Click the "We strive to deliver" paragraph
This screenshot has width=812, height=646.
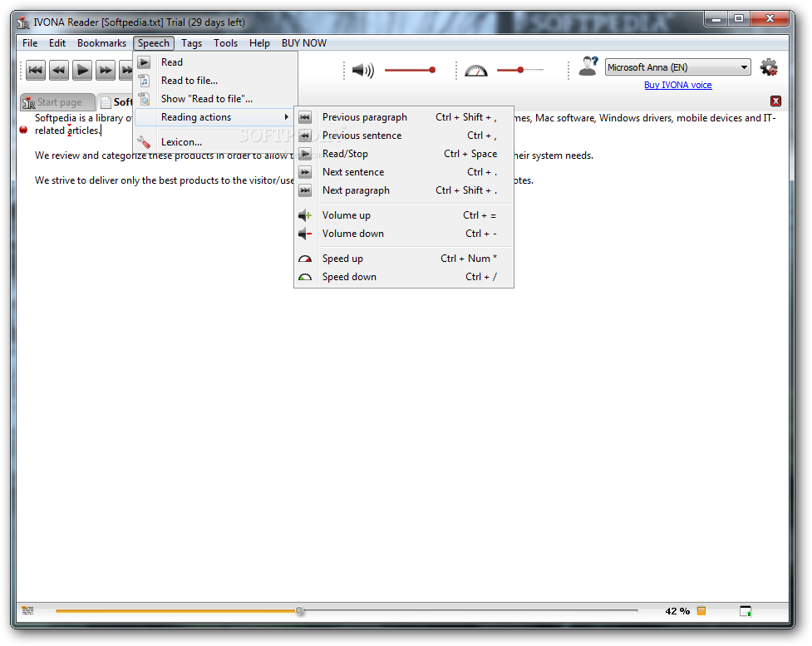point(165,180)
